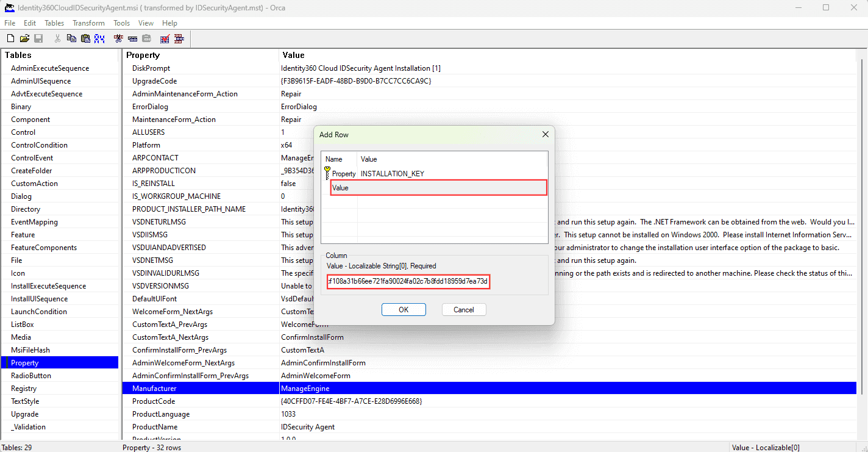The image size is (868, 452).
Task: Select the IS_WORKGROUP_MACHINE property row
Action: tap(489, 196)
